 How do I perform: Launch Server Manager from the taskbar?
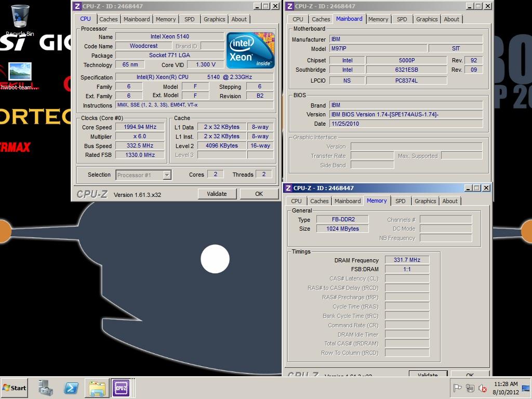[x=46, y=388]
